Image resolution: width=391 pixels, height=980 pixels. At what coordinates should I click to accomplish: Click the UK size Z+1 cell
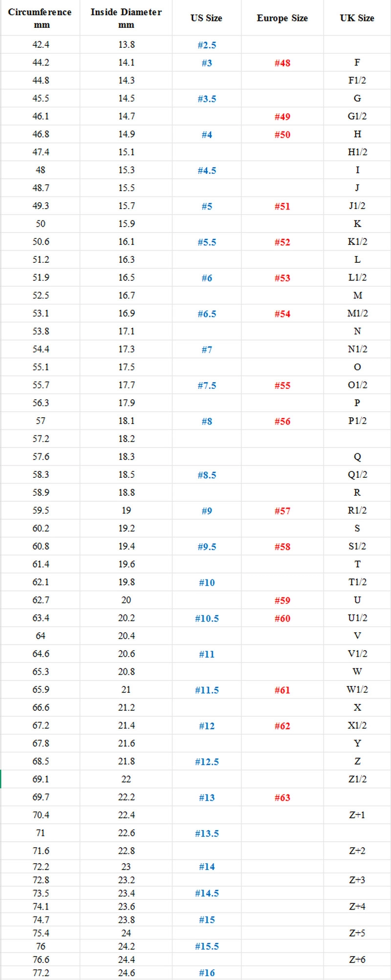pyautogui.click(x=357, y=815)
